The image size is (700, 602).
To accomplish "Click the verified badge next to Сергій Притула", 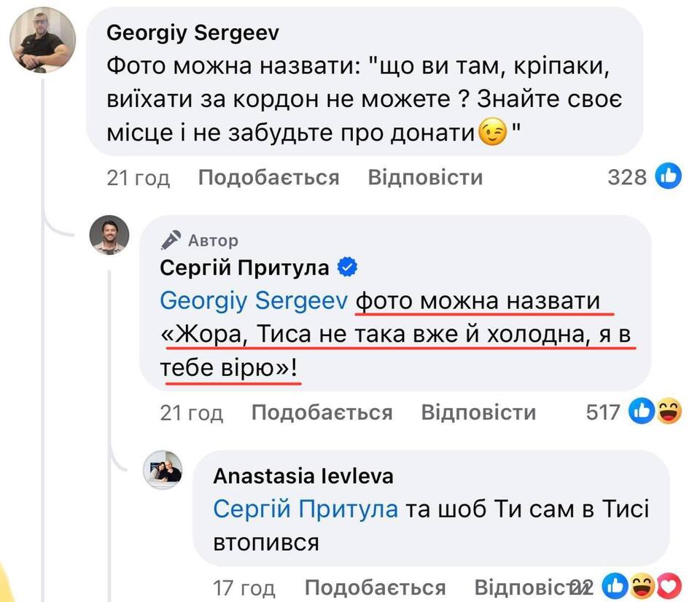I will 348,268.
